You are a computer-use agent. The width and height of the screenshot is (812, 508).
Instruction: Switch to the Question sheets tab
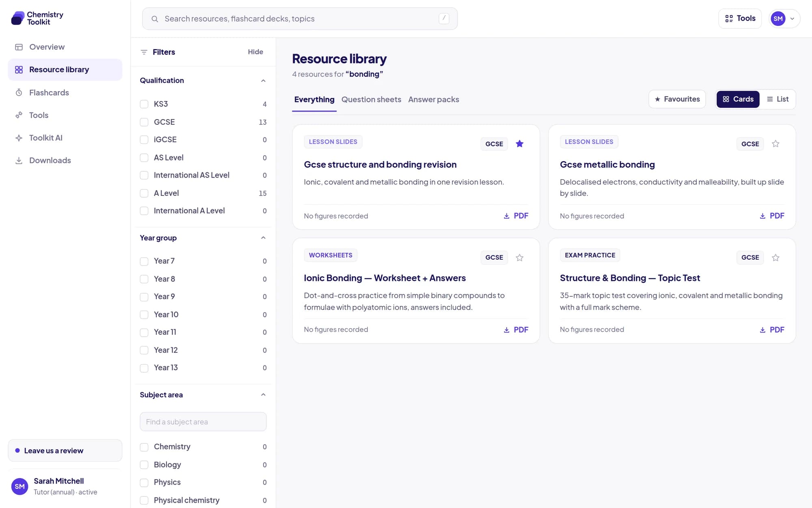pos(371,100)
